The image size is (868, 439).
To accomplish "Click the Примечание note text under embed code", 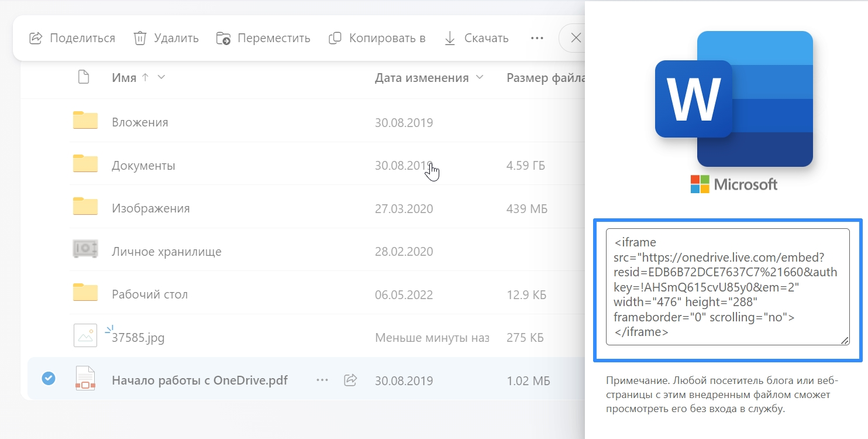I will click(x=722, y=395).
